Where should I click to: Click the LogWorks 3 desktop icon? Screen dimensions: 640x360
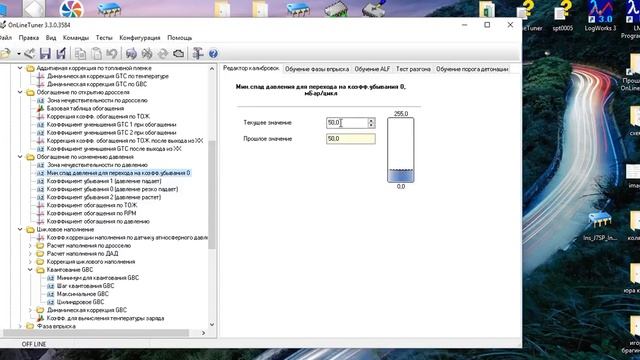click(600, 16)
